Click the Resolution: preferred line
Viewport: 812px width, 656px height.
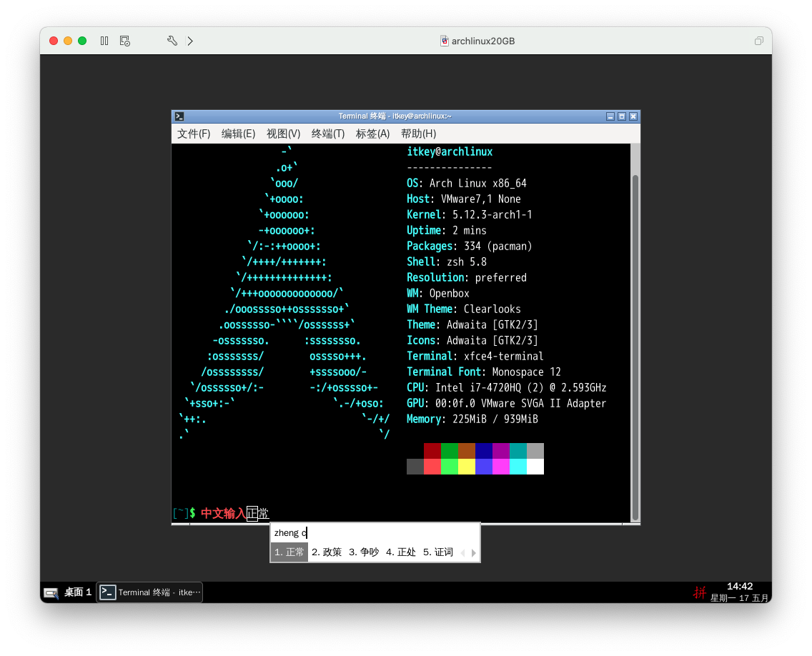click(x=467, y=277)
